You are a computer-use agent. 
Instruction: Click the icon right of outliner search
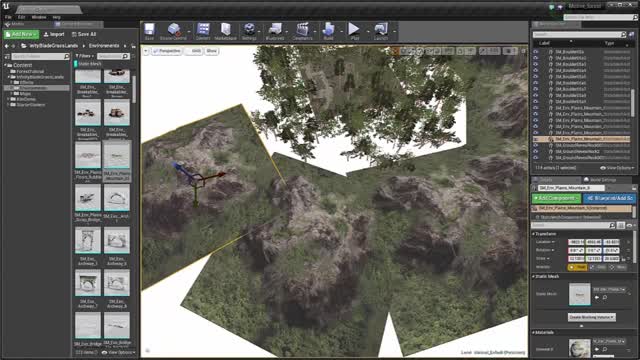click(632, 35)
